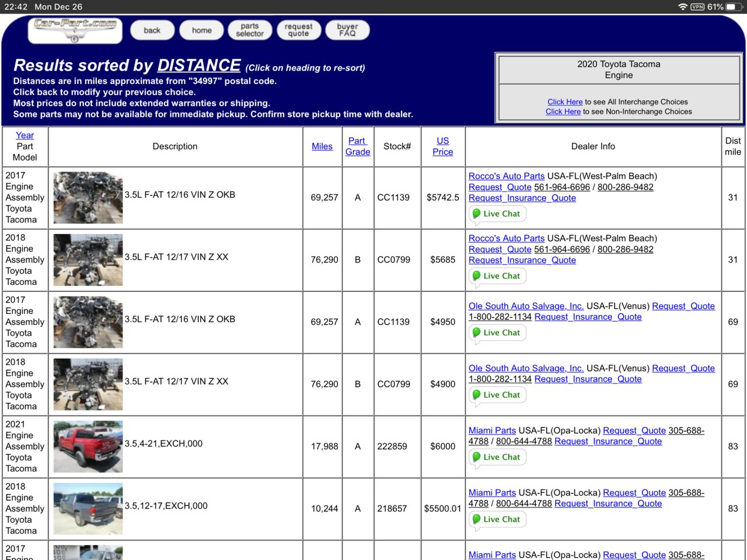Request Insurance Quote in $5500.01 Miami Parts row
Screen dimensions: 747x560
[x=608, y=504]
